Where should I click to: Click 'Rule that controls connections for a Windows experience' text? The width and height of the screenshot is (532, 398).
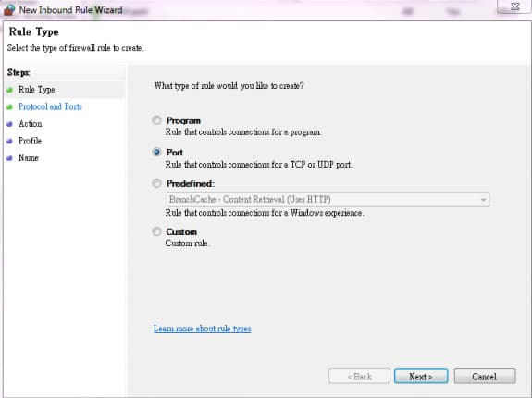tap(265, 213)
